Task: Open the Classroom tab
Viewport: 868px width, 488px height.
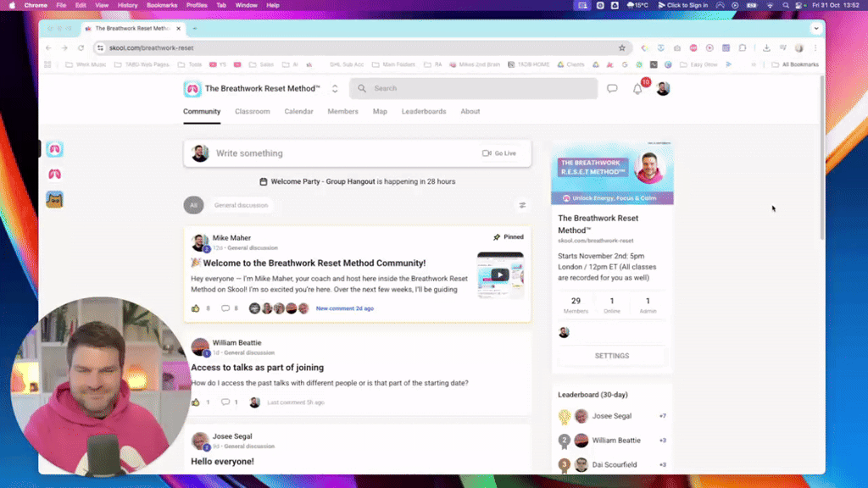Action: [x=253, y=111]
